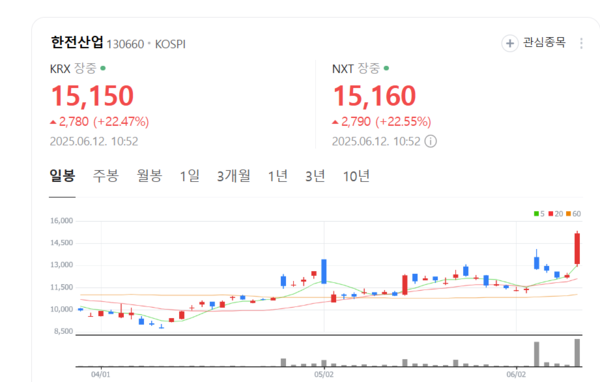This screenshot has height=382, width=600.
Task: Switch to the 주봉 weekly chart tab
Action: tap(106, 176)
